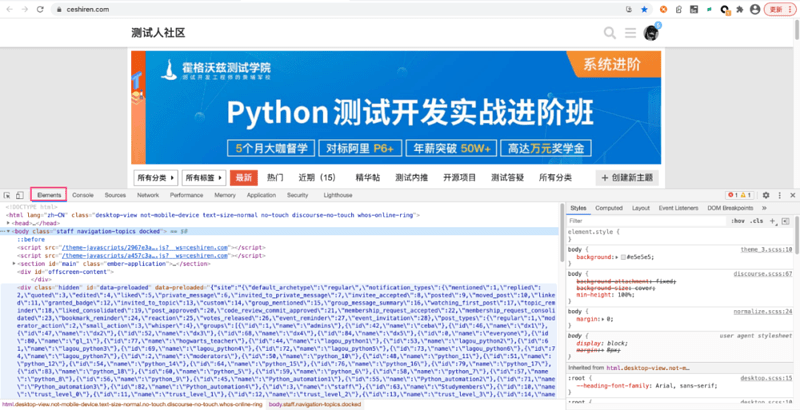
Task: Switch to the Event Listeners sidebar tab
Action: tap(679, 208)
